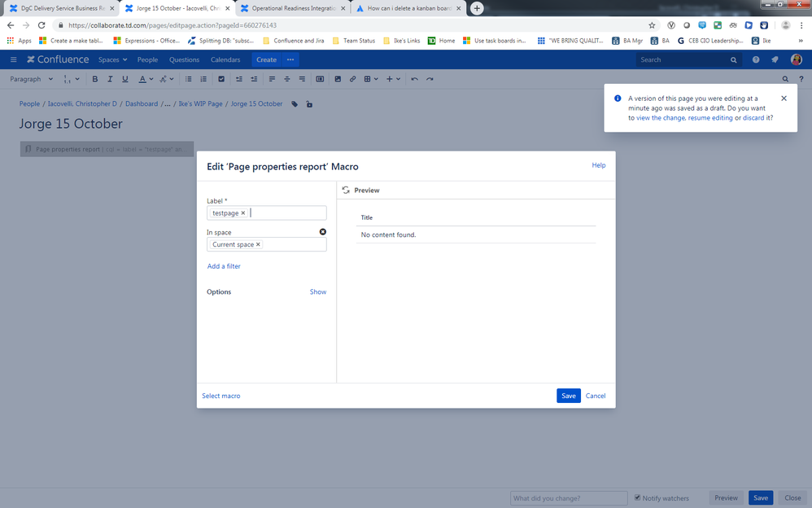Open the Paragraph style dropdown
Screen dimensions: 812x508
(31, 79)
